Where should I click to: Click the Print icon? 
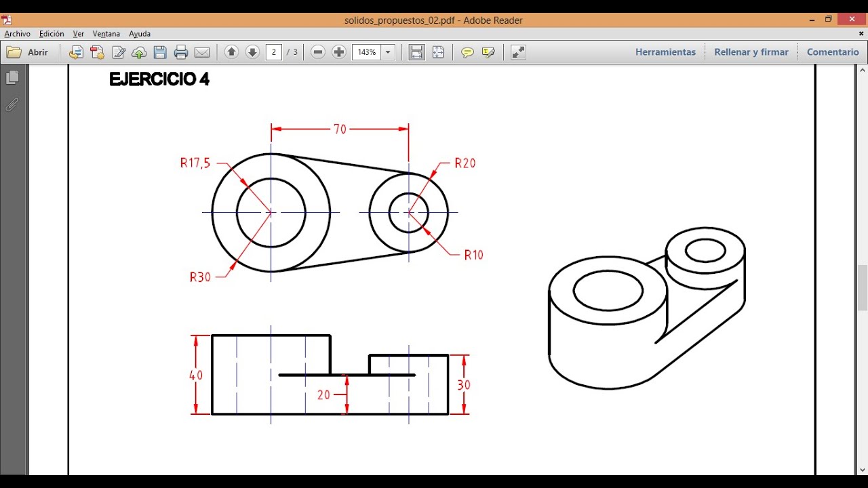pyautogui.click(x=180, y=52)
